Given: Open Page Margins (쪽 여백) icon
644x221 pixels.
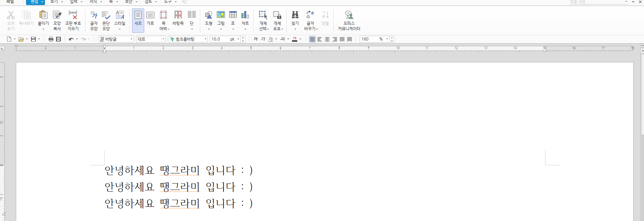Looking at the screenshot, I should (163, 15).
